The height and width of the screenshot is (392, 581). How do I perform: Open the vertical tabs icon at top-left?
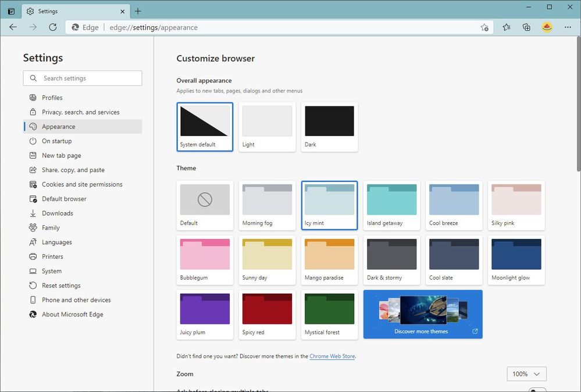point(12,11)
